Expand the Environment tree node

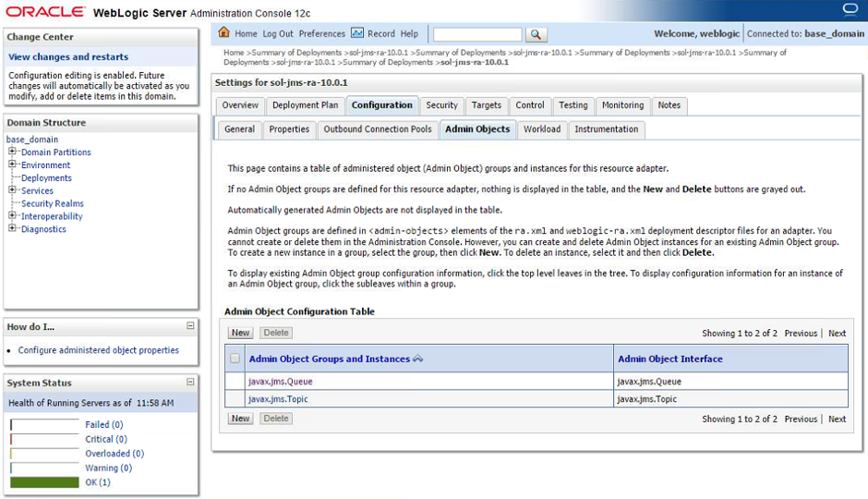tap(13, 165)
